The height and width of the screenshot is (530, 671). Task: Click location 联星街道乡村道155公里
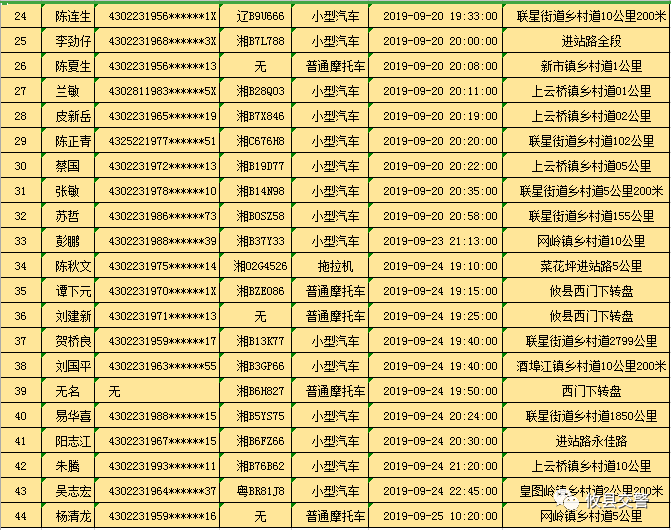591,216
